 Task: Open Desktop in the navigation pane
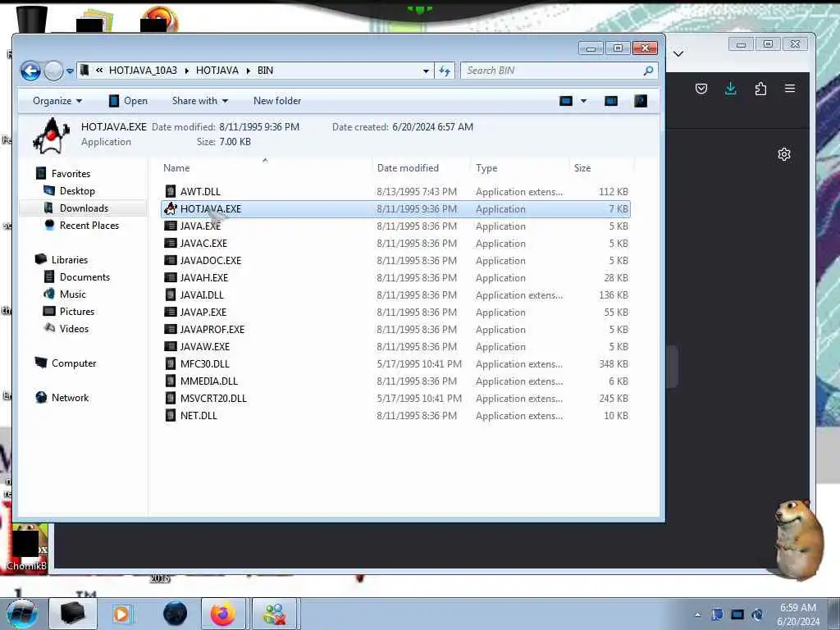[77, 190]
